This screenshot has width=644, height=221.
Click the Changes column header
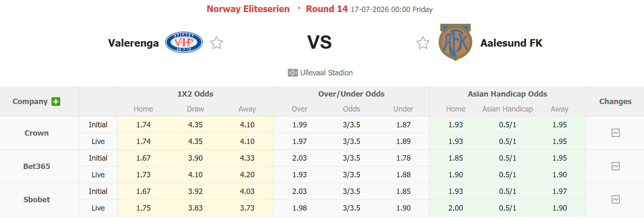pyautogui.click(x=615, y=102)
